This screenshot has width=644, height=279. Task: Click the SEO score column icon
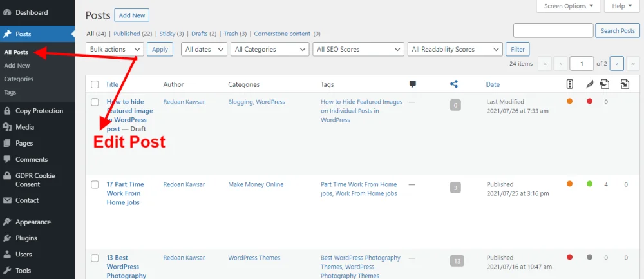(569, 84)
